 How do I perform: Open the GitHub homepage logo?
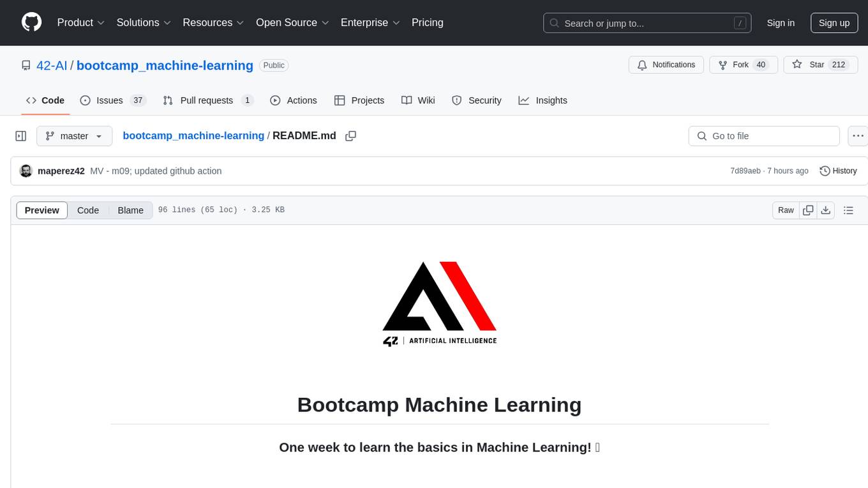[32, 22]
